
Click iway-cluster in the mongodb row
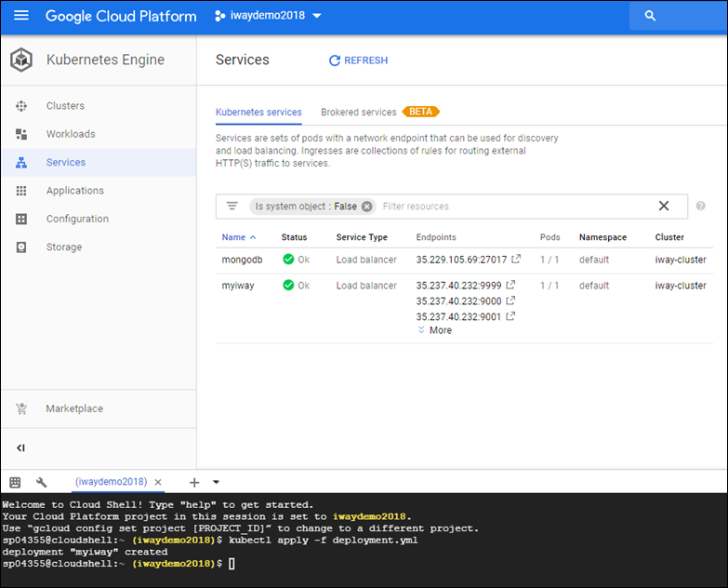click(x=681, y=260)
